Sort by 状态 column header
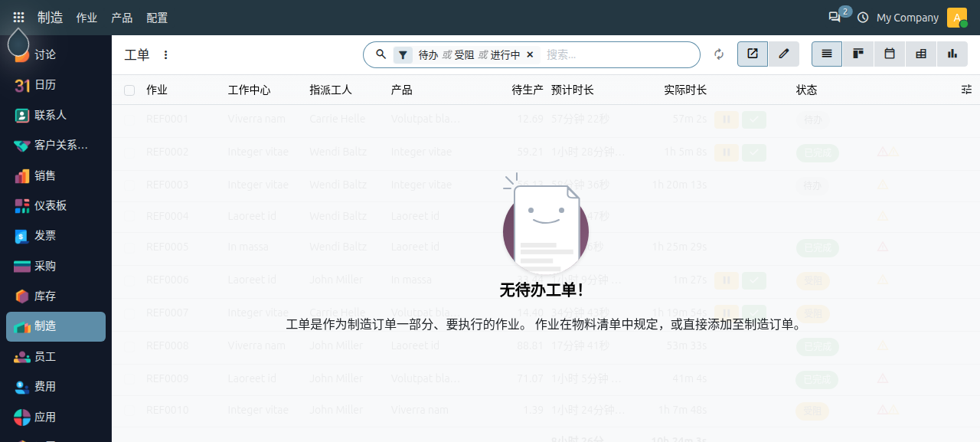The height and width of the screenshot is (442, 980). pos(807,90)
